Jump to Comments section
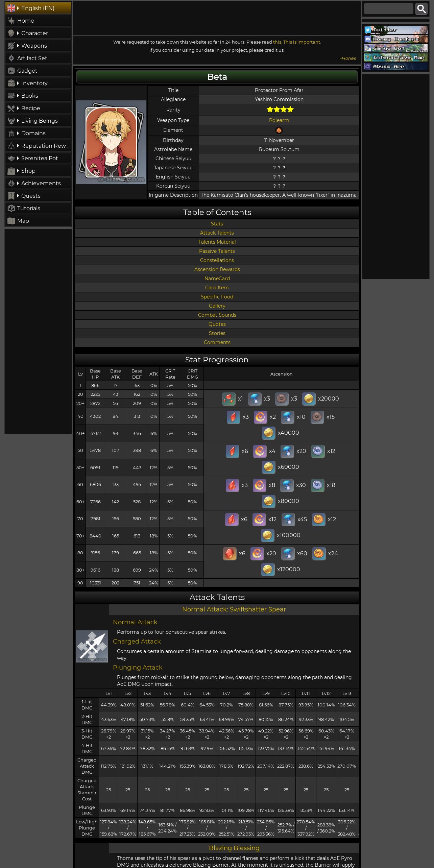Viewport: 434px width, 868px height. (x=217, y=342)
